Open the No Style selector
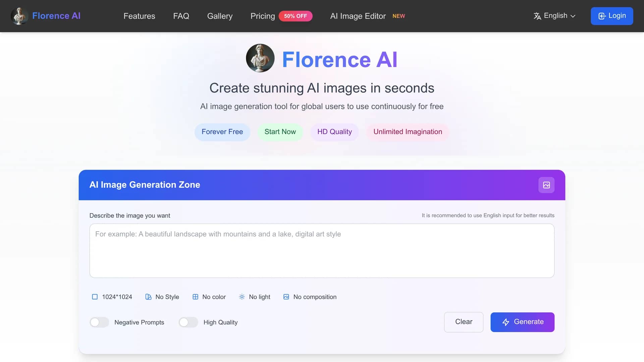The image size is (644, 362). [162, 297]
